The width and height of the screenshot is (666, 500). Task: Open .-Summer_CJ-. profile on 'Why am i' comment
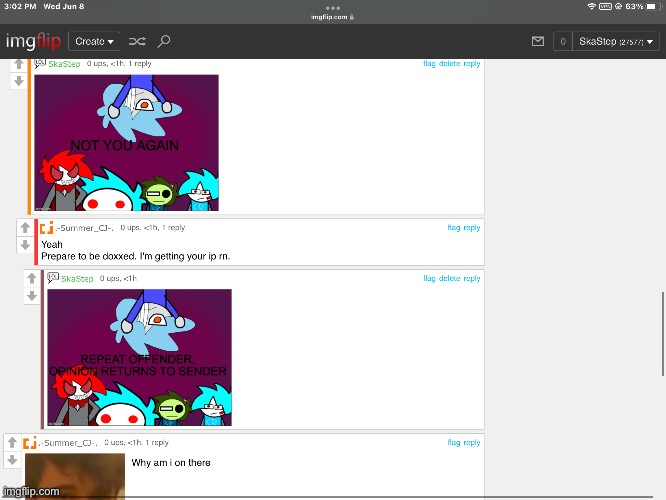[x=68, y=443]
